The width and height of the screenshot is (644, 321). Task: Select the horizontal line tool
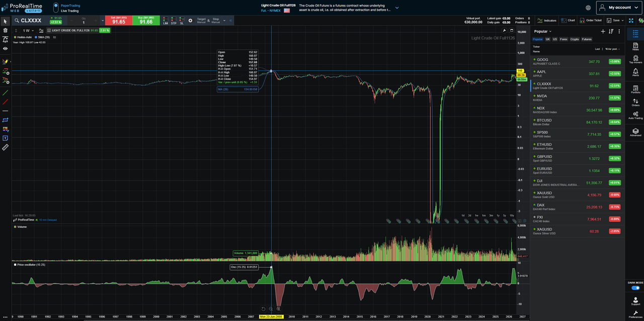pyautogui.click(x=5, y=111)
